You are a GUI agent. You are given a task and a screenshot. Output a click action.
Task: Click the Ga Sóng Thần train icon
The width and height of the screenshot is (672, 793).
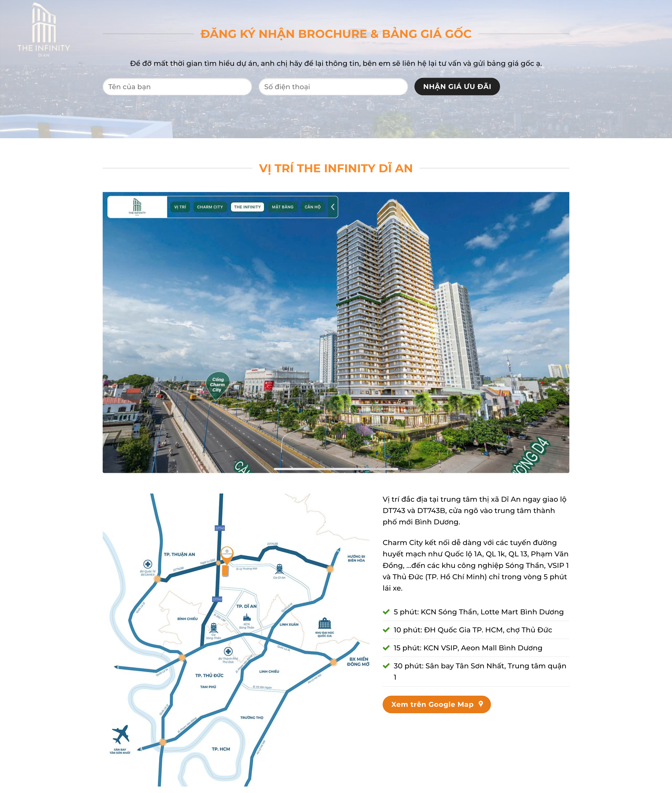pyautogui.click(x=213, y=627)
